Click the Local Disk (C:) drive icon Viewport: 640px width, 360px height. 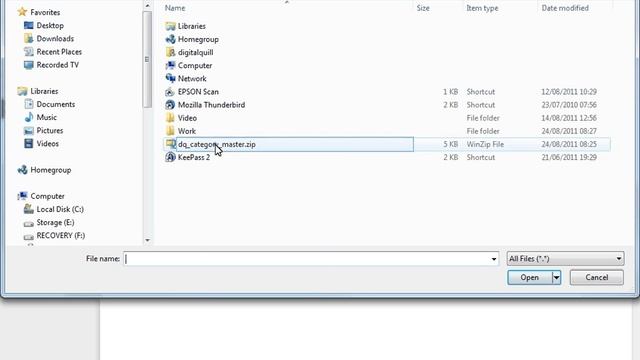29,209
